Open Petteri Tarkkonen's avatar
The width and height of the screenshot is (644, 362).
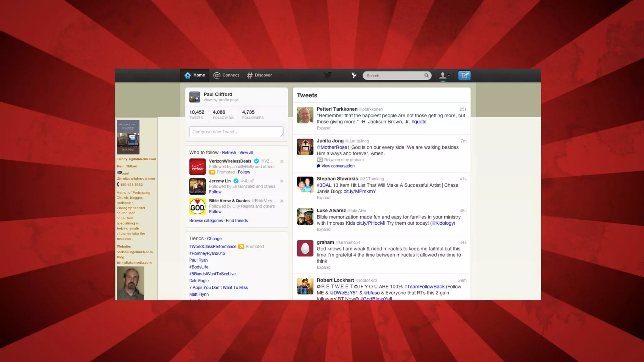coord(305,115)
